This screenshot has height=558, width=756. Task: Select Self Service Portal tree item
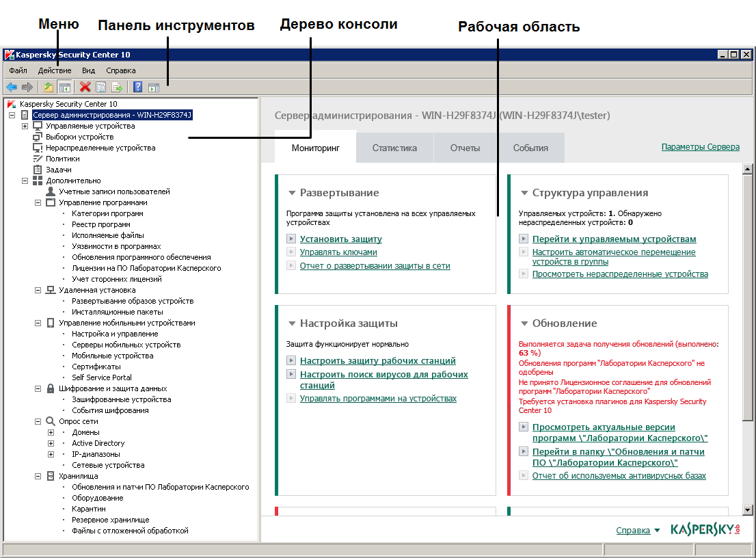(102, 377)
